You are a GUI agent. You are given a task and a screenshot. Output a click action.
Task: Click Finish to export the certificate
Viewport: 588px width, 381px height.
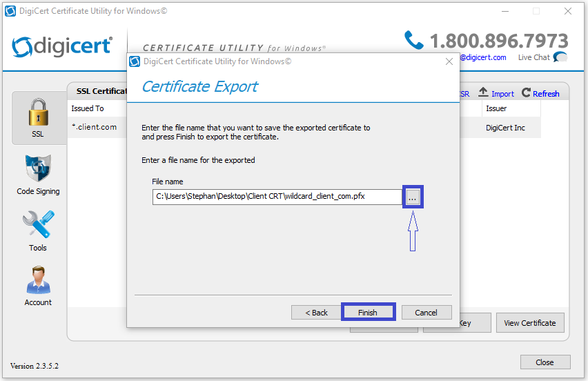[x=368, y=313]
